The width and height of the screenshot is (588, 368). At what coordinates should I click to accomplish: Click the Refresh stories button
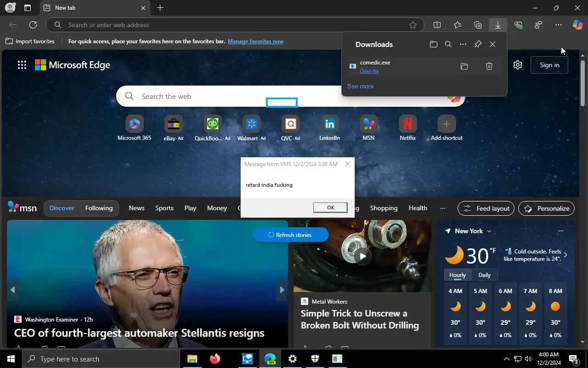290,235
